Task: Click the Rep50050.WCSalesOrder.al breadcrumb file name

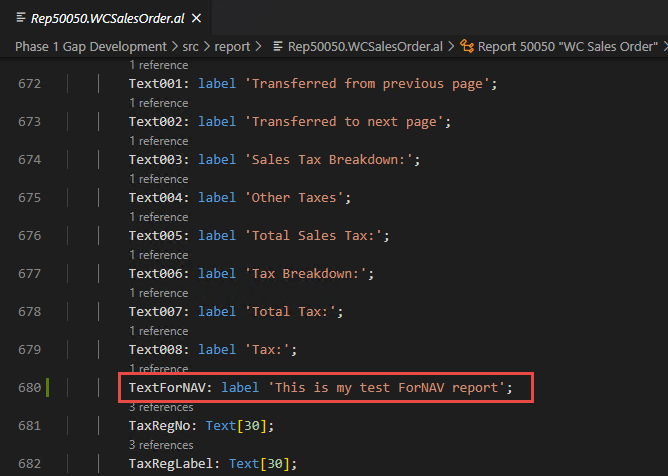Action: point(367,46)
